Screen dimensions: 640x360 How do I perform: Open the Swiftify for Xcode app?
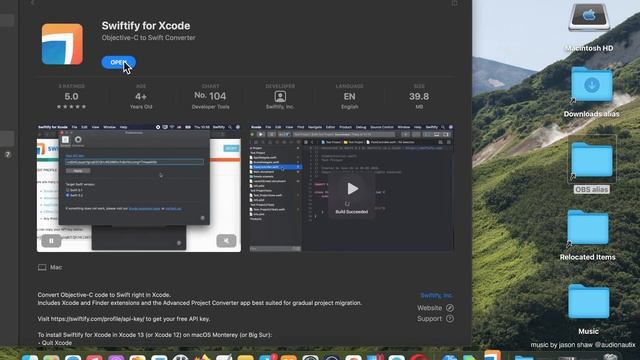[x=118, y=62]
